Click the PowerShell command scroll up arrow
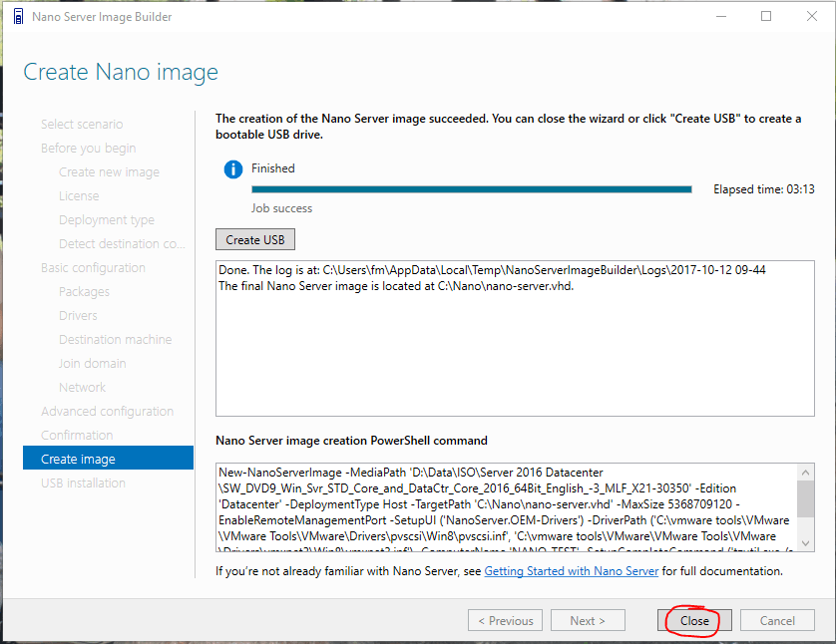Viewport: 836px width, 644px height. [806, 473]
